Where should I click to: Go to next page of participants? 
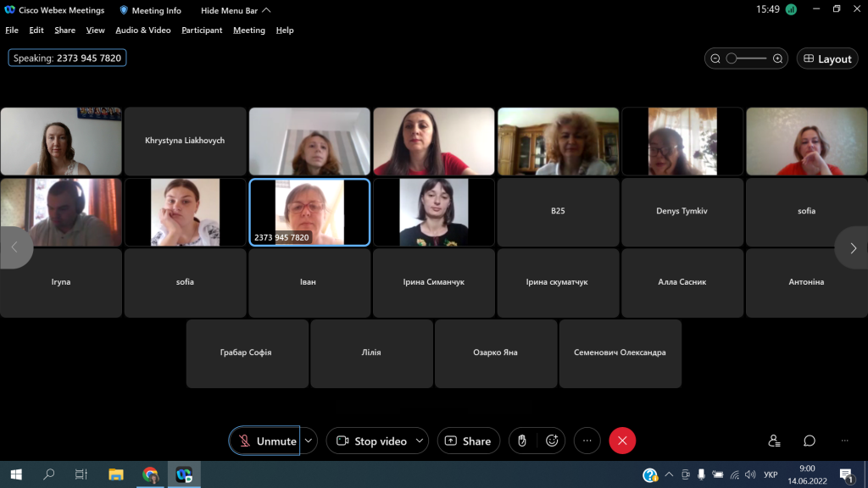tap(853, 247)
